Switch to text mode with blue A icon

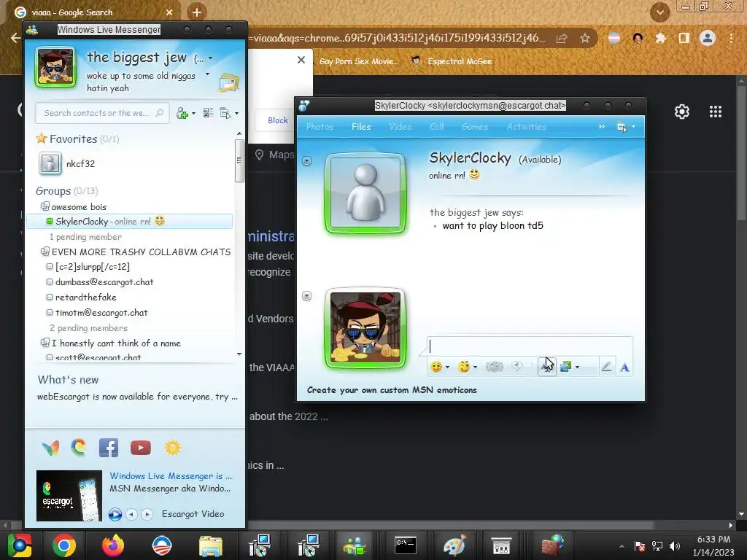point(624,367)
